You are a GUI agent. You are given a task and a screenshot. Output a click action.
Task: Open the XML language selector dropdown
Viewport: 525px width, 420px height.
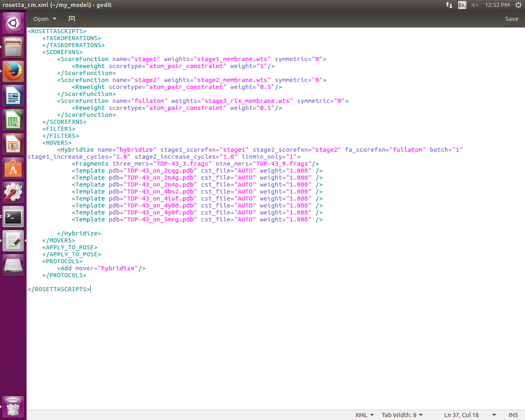pos(364,415)
